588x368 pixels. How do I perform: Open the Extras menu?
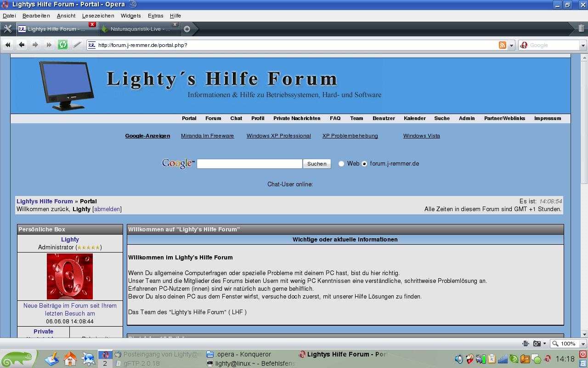[x=156, y=16]
